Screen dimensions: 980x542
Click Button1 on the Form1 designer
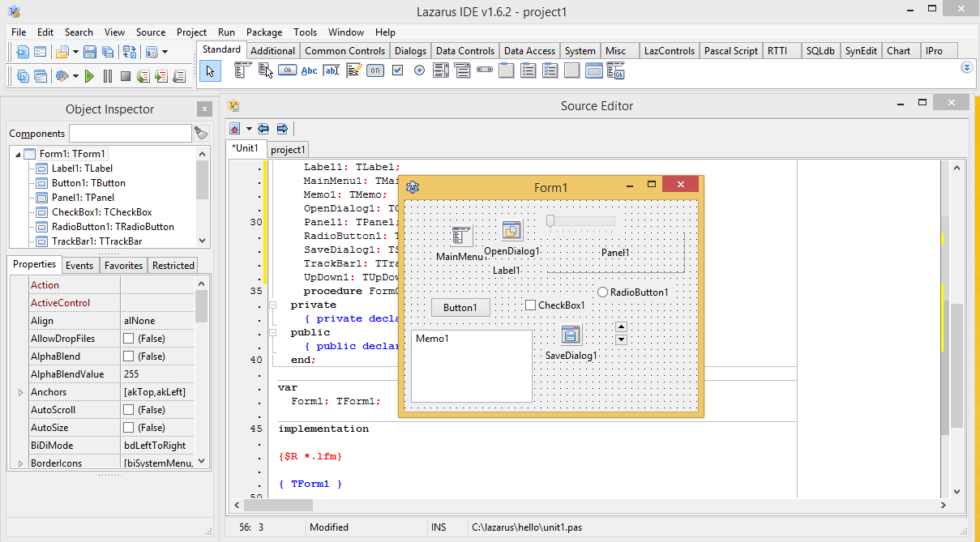(x=460, y=308)
